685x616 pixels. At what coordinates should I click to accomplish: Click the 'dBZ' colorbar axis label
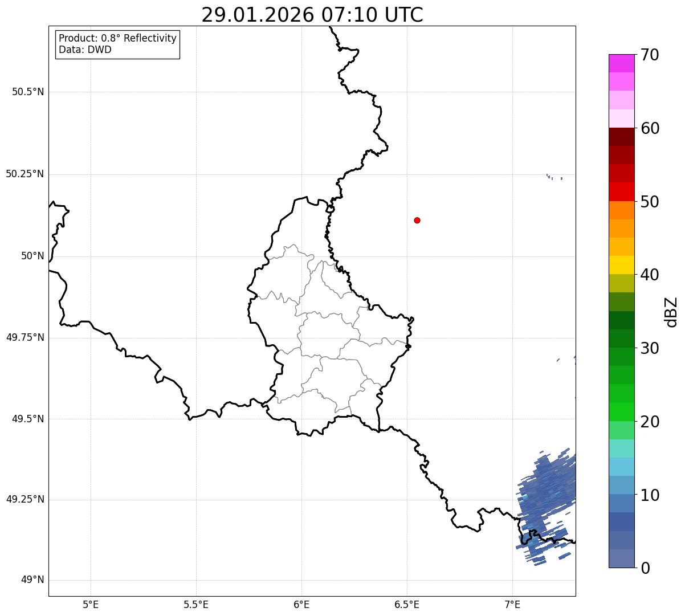[x=671, y=312]
